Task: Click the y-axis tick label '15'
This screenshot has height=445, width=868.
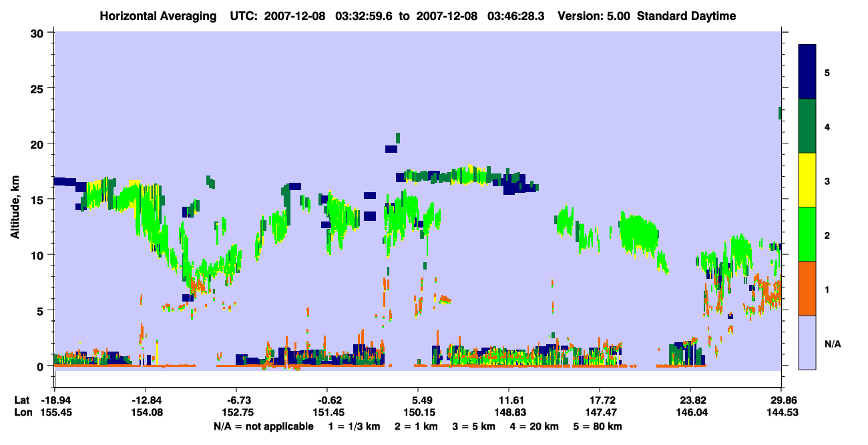Action: point(37,199)
